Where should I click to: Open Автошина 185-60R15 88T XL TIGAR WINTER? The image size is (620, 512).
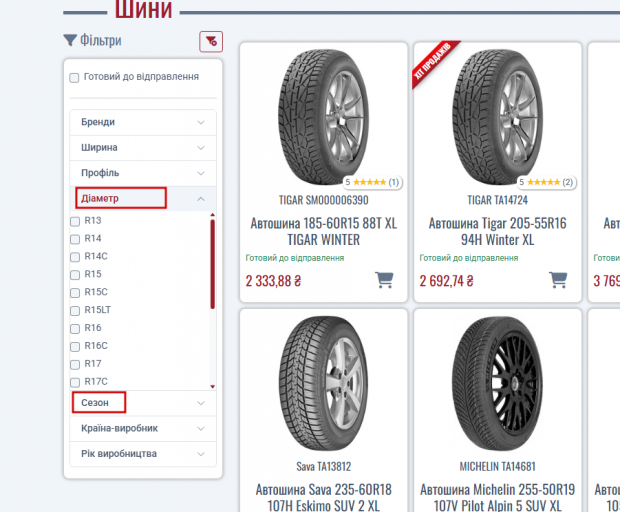pyautogui.click(x=323, y=231)
